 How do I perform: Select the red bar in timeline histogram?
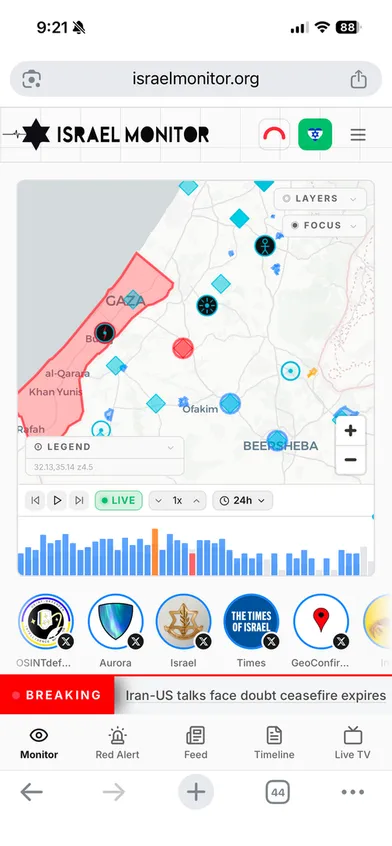[192, 564]
